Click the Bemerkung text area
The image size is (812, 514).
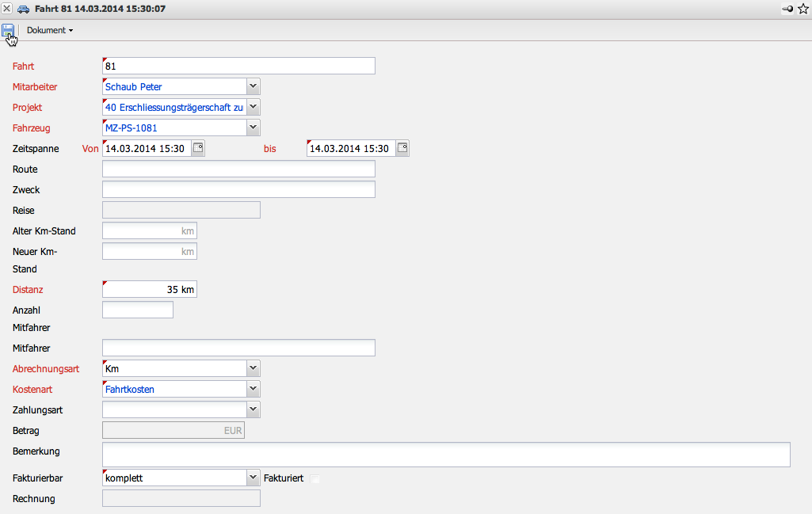click(x=446, y=455)
